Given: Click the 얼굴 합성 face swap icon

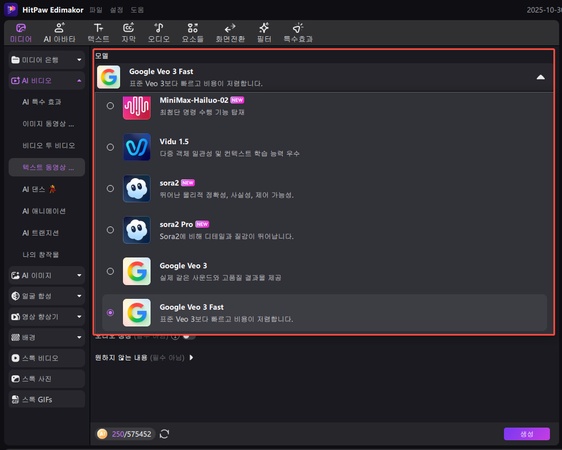Looking at the screenshot, I should click(15, 296).
